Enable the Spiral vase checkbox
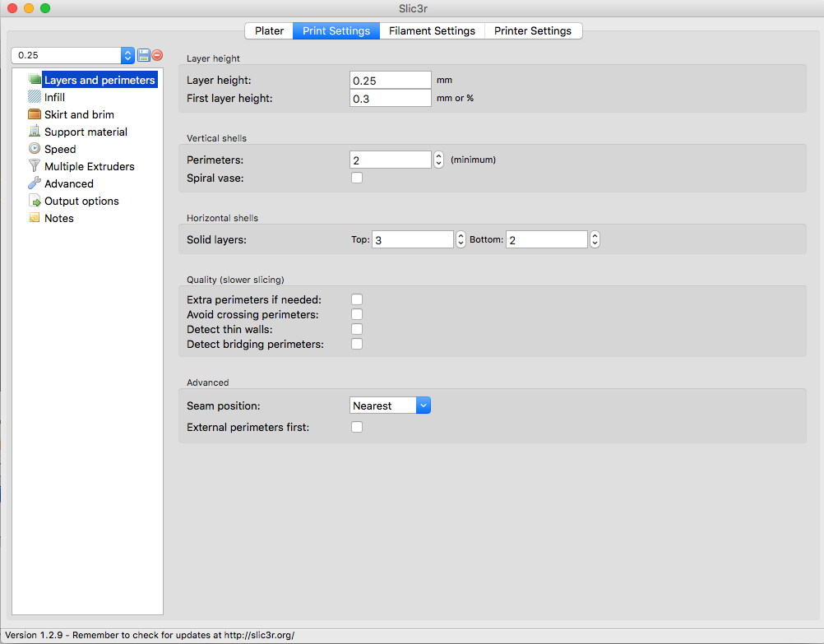824x644 pixels. point(357,178)
